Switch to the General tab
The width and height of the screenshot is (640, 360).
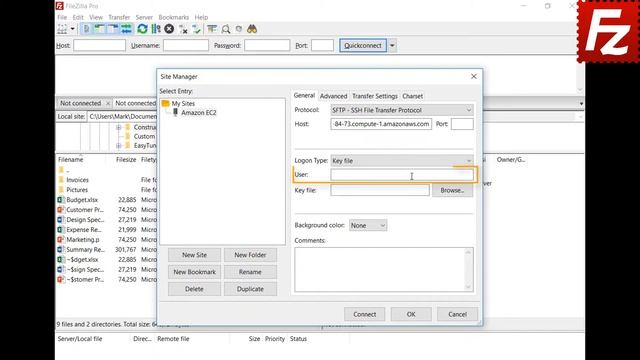click(304, 96)
